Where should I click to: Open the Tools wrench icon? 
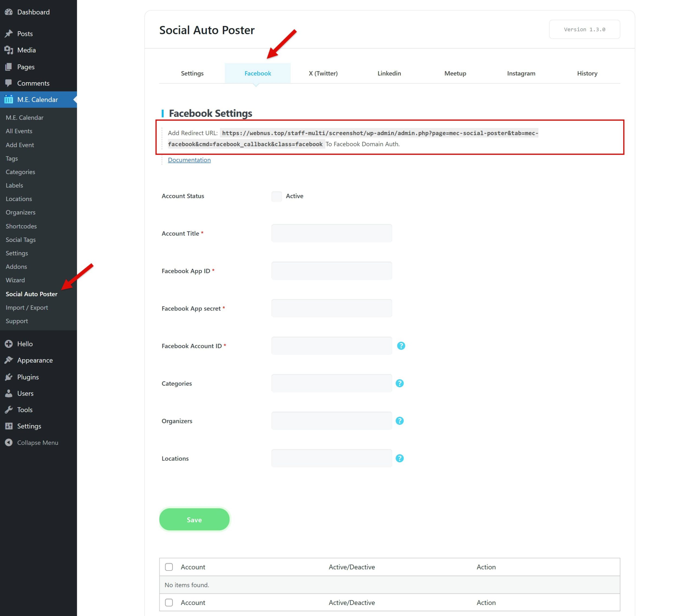coord(8,410)
